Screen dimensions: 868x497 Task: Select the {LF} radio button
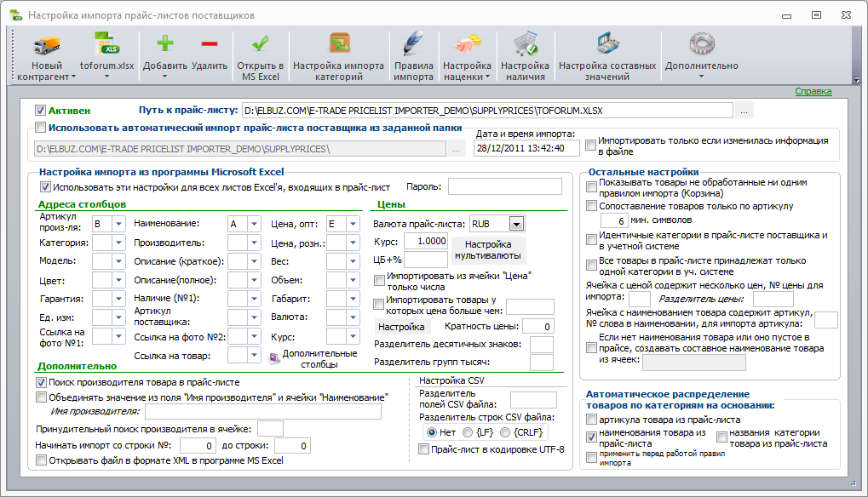tap(467, 432)
